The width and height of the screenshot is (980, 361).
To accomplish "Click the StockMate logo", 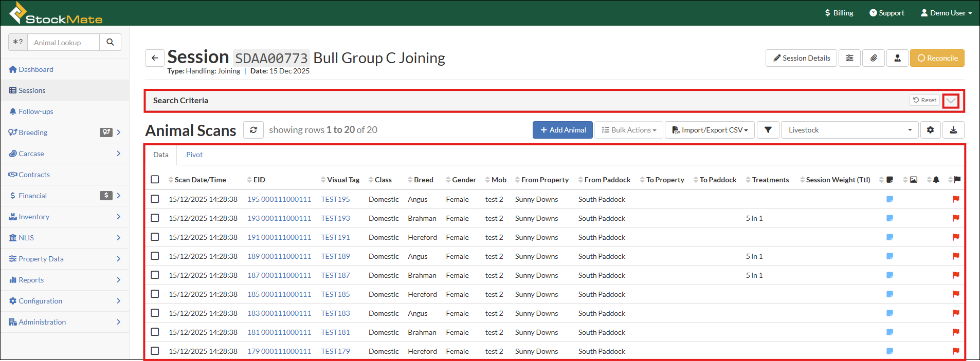I will tap(56, 13).
